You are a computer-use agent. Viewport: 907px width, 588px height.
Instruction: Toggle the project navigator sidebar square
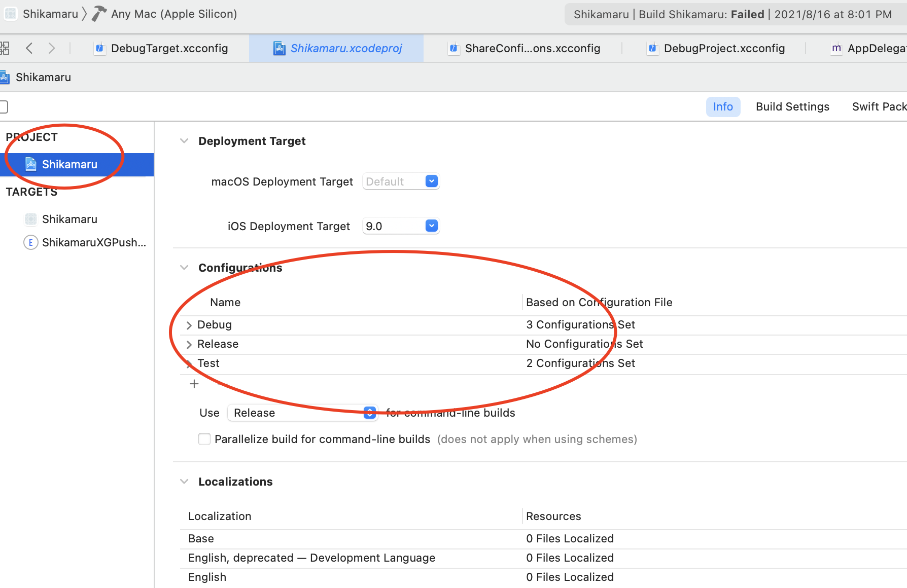tap(4, 106)
